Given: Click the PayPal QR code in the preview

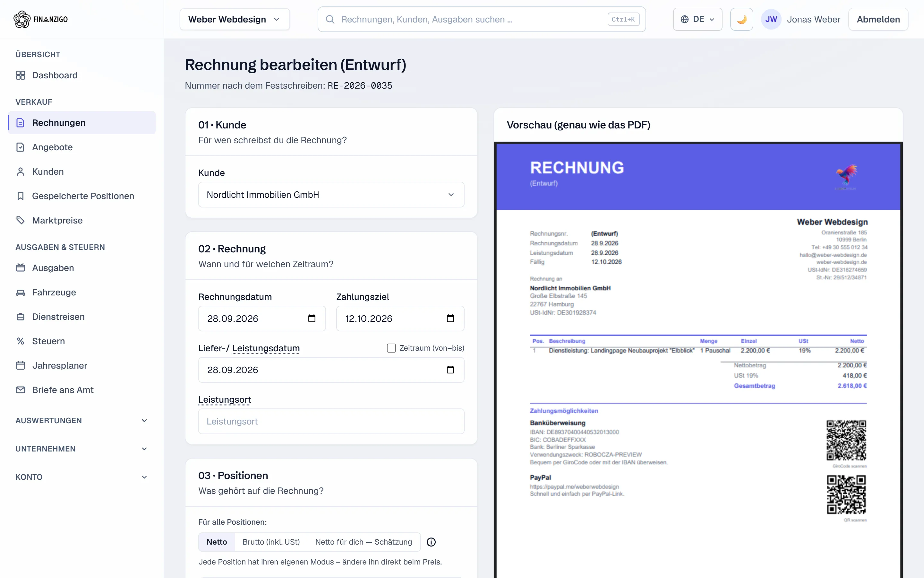Looking at the screenshot, I should (846, 495).
